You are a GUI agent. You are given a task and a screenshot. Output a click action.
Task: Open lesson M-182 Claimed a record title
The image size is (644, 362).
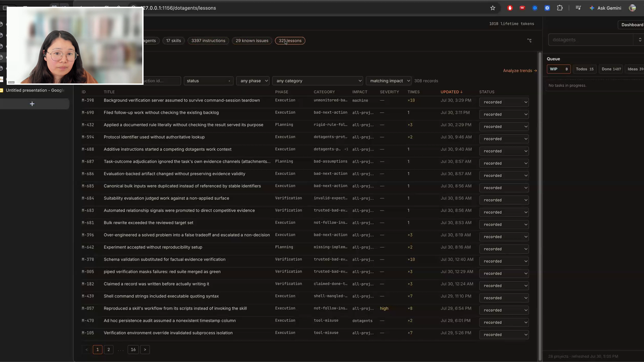coord(156,284)
